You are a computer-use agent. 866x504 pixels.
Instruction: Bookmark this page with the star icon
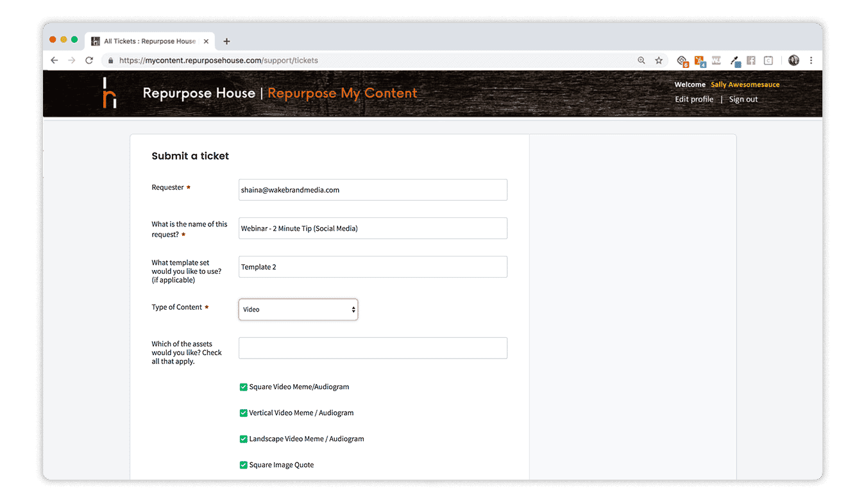tap(658, 60)
